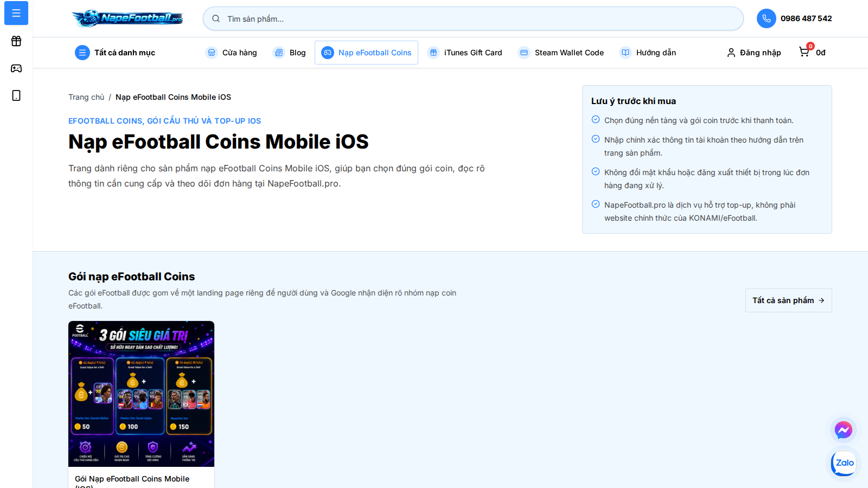Click the gift box sidebar icon

16,41
